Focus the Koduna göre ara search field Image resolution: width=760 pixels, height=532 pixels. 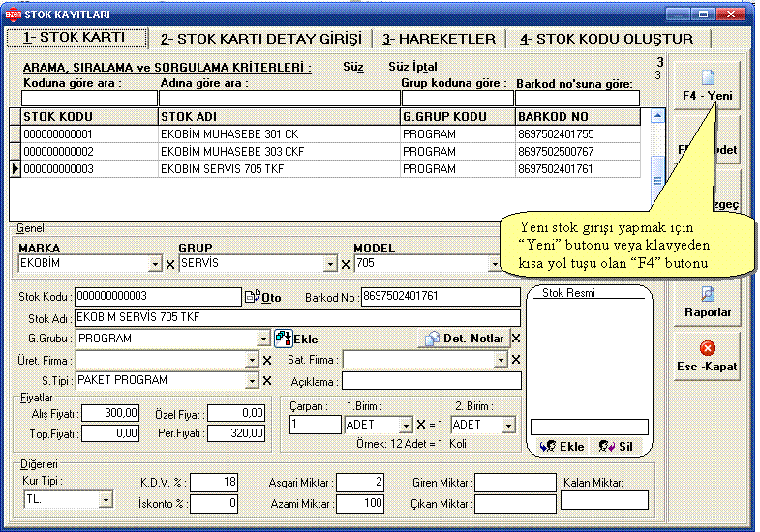pos(90,99)
